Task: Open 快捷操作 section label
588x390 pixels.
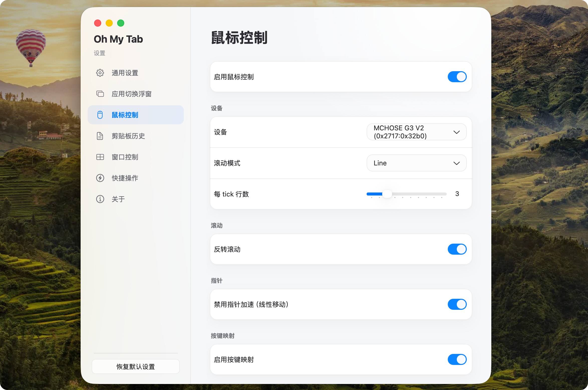Action: pyautogui.click(x=125, y=178)
